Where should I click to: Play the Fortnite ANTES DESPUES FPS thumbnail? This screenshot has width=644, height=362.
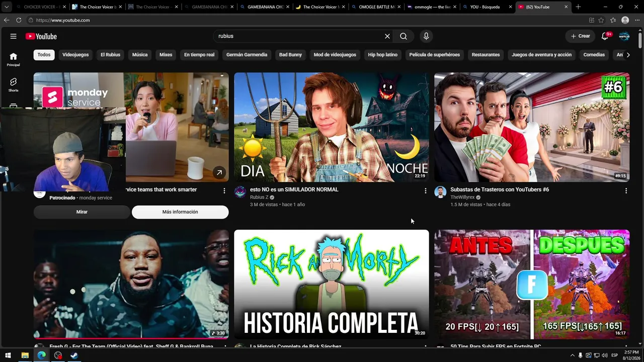point(532,285)
